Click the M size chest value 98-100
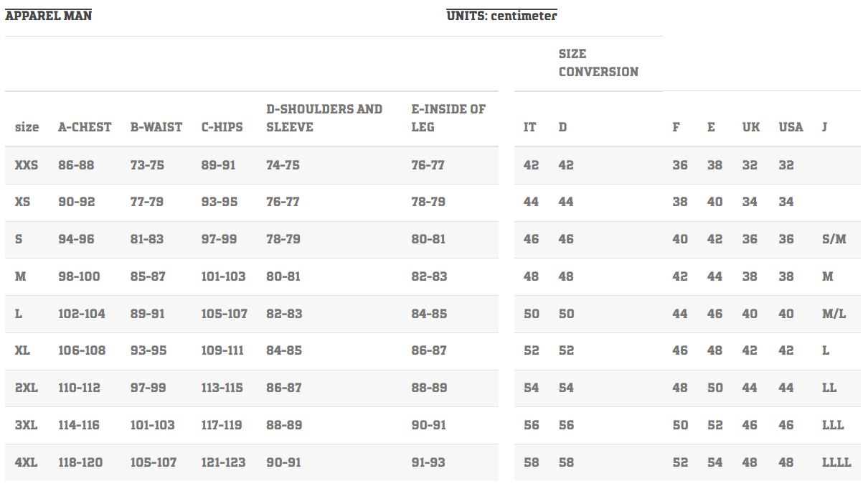Viewport: 868px width, 489px height. click(x=79, y=276)
